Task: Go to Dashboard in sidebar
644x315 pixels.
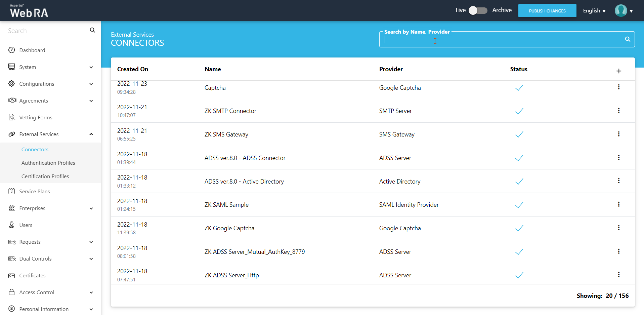Action: pyautogui.click(x=32, y=50)
